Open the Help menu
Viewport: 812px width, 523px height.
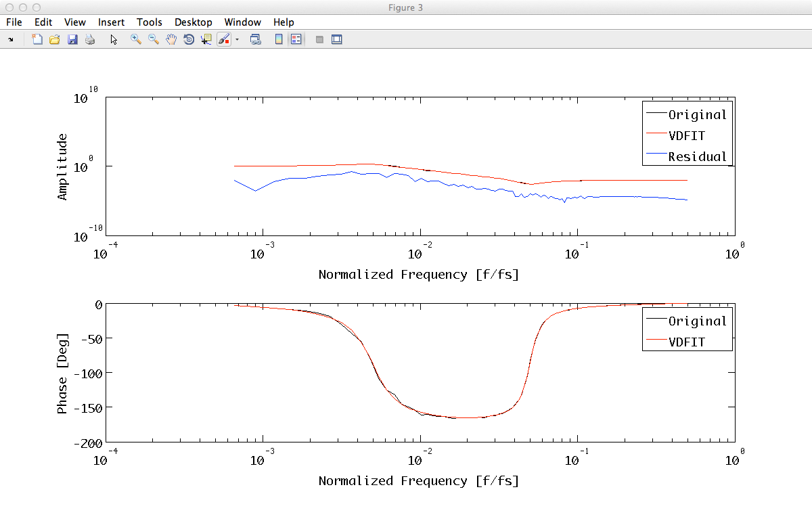(284, 22)
